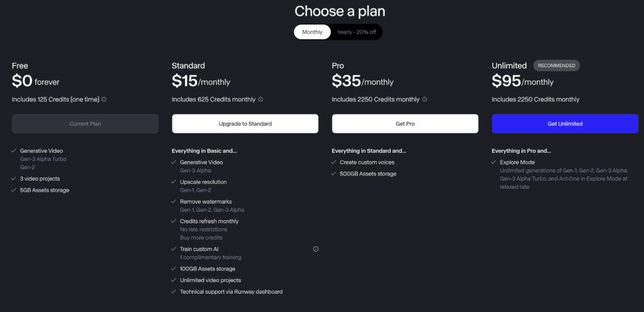Image resolution: width=644 pixels, height=312 pixels.
Task: Click checkmark next to Create custom voices
Action: click(x=333, y=162)
